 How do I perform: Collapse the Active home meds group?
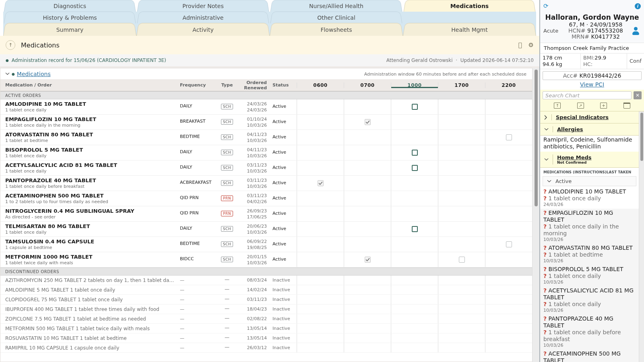(x=549, y=181)
